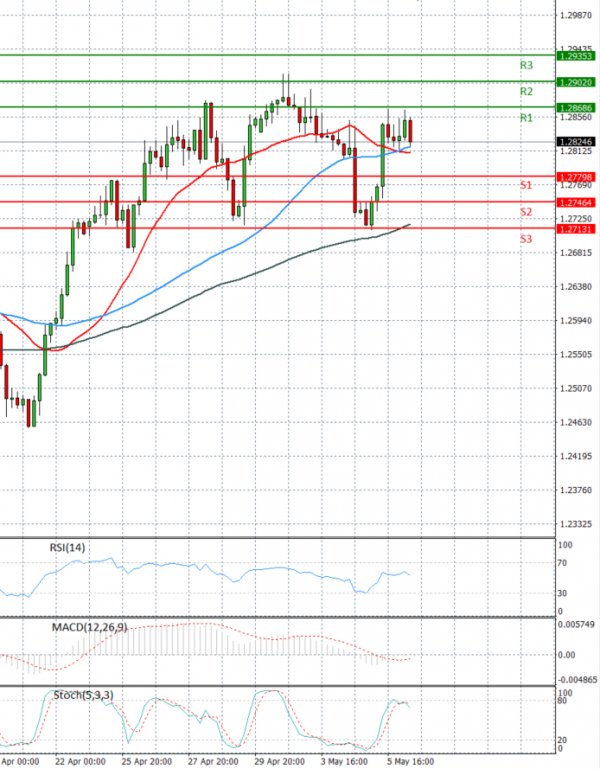
Task: Click the 29 Apr 20:00 time axis label
Action: (x=279, y=762)
